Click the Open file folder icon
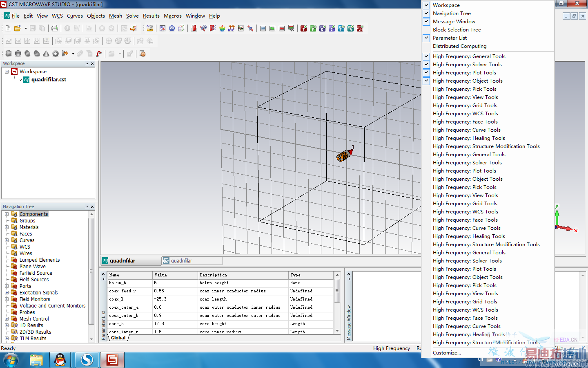Viewport: 588px width, 368px height. 17,28
